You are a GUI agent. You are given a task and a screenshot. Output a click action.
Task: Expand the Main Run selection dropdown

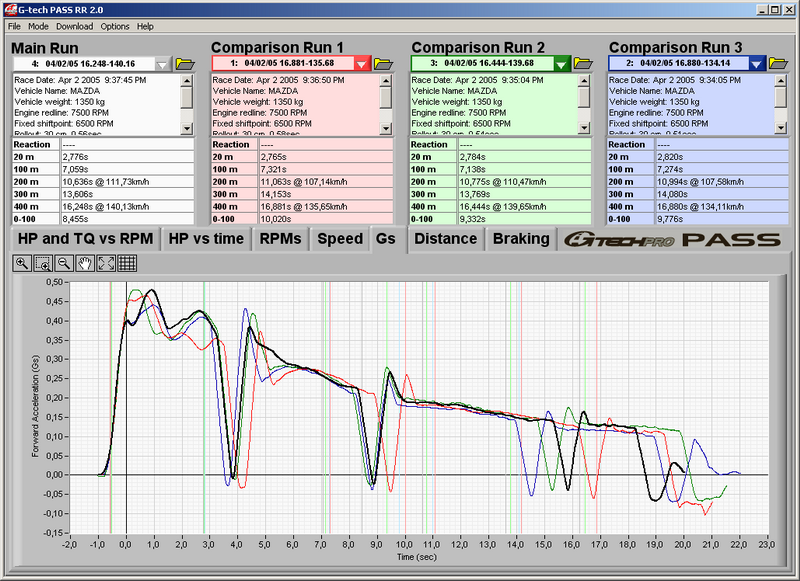162,64
